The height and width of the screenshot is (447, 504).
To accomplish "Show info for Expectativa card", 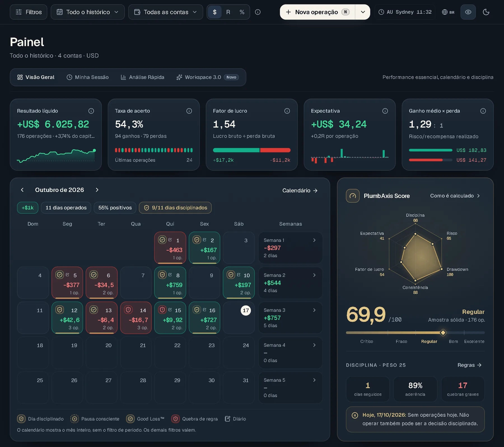I will pyautogui.click(x=385, y=111).
